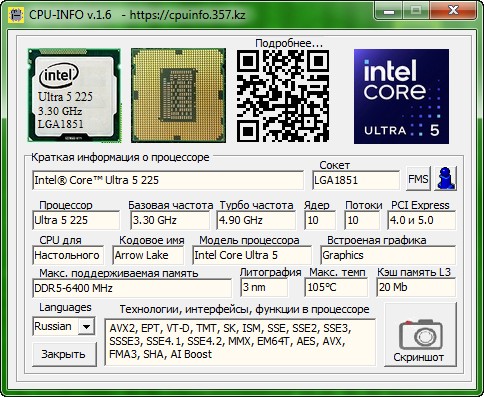484x397 pixels.
Task: Click the blue pawn figure icon
Action: (x=446, y=179)
